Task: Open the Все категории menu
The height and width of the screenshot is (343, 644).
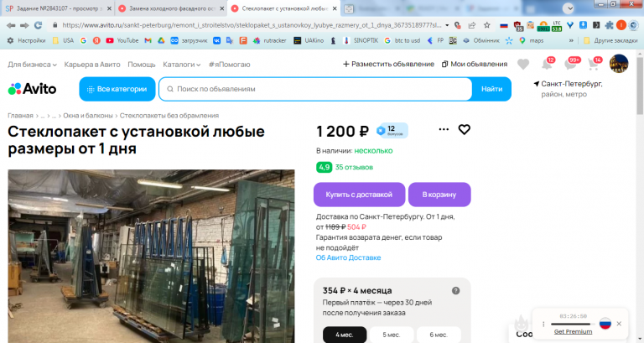Action: tap(117, 89)
